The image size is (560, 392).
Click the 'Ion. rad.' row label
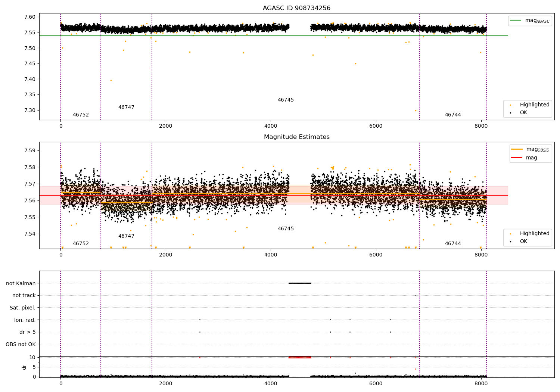25,320
